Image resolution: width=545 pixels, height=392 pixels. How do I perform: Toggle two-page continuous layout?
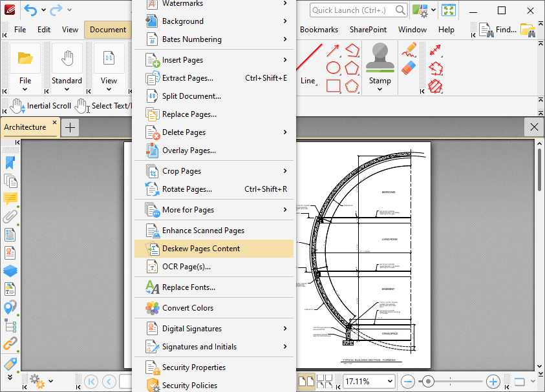(x=325, y=382)
